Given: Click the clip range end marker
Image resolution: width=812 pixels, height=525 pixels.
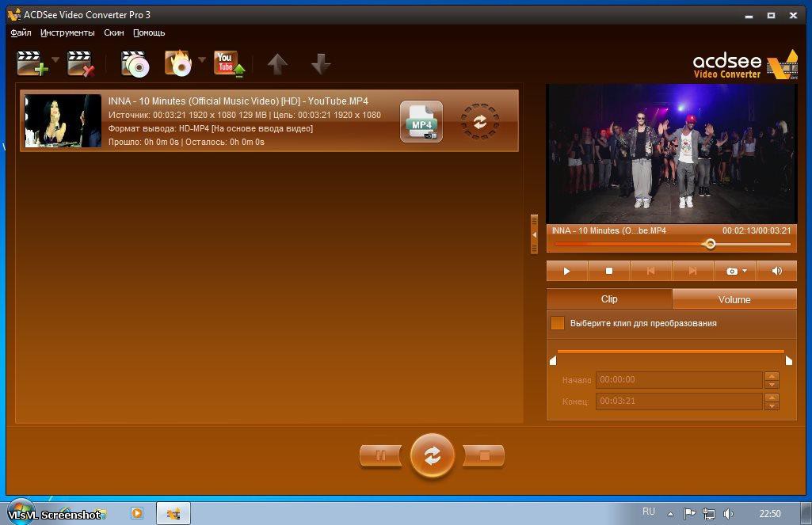Looking at the screenshot, I should (789, 360).
